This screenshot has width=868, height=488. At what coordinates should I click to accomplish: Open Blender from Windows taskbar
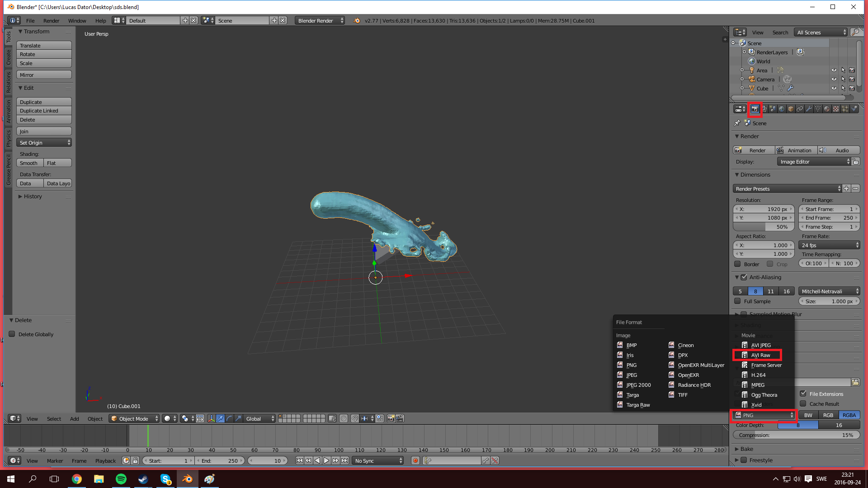[x=187, y=479]
